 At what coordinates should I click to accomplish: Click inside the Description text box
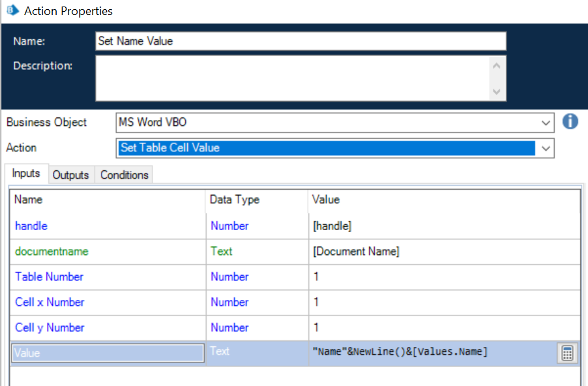pos(293,78)
